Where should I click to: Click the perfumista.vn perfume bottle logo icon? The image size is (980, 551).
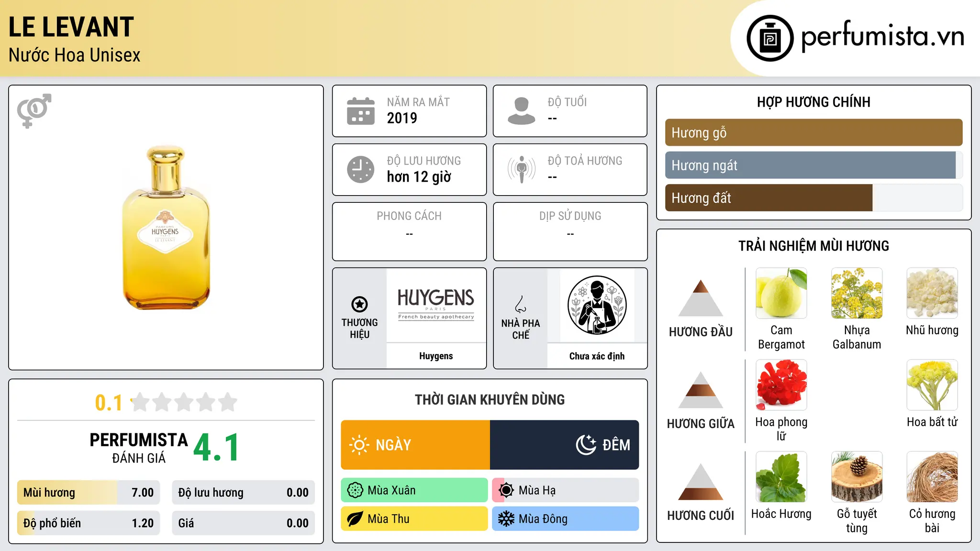click(x=770, y=38)
